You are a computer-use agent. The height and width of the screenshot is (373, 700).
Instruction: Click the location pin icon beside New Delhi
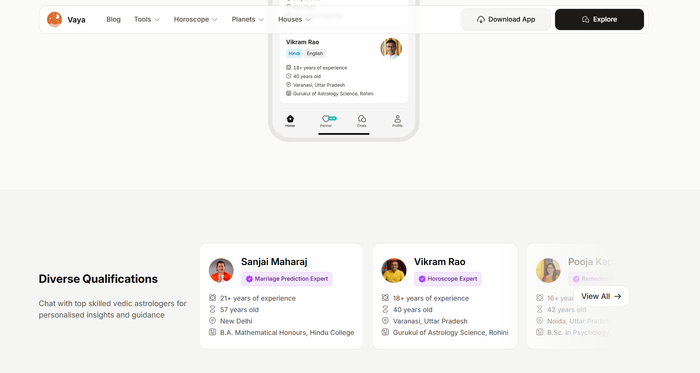coord(212,321)
